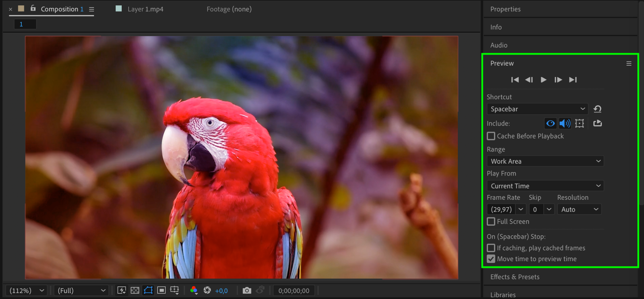The height and width of the screenshot is (299, 644).
Task: Open the Effects & Presets panel
Action: click(515, 277)
